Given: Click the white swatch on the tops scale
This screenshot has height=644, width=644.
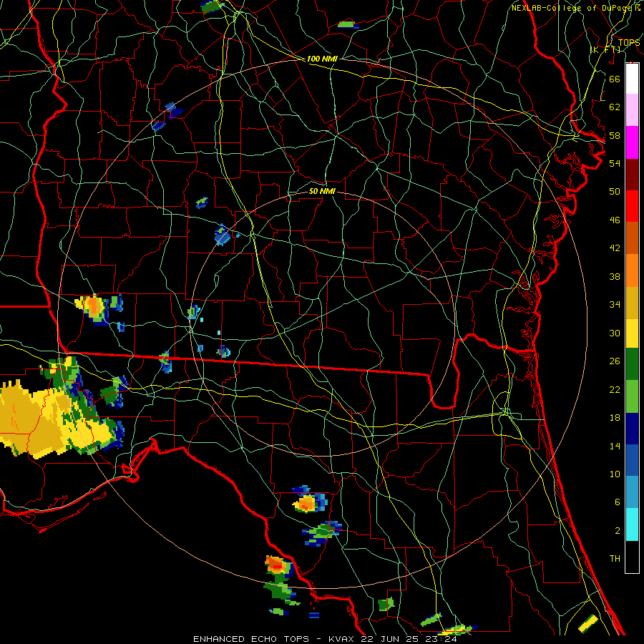Looking at the screenshot, I should click(x=632, y=79).
